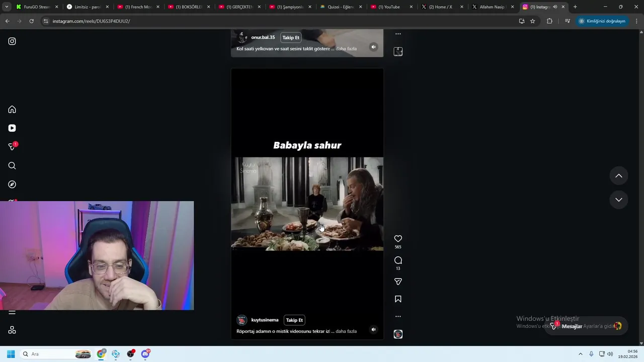Switch to the Quizei tab
Viewport: 644px width, 362px height.
341,7
